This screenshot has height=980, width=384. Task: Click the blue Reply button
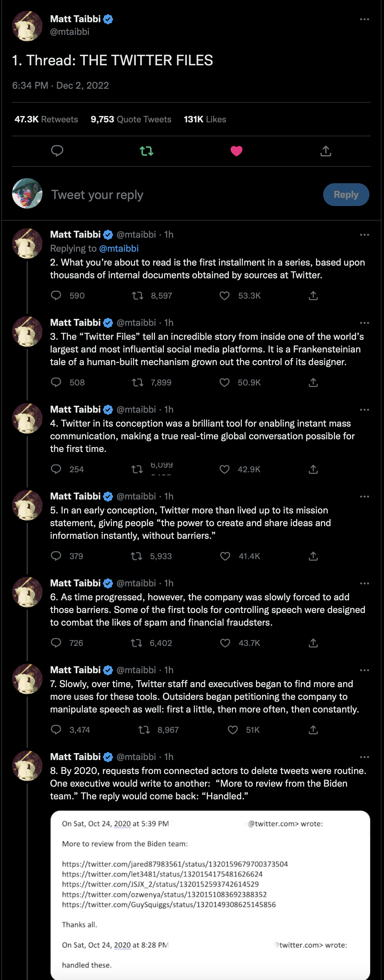tap(346, 195)
